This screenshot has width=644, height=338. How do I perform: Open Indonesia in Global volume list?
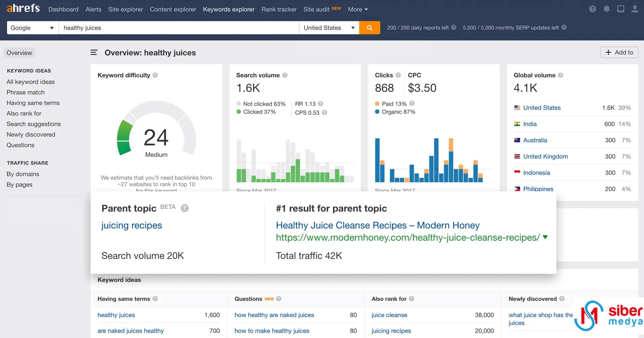pos(536,173)
